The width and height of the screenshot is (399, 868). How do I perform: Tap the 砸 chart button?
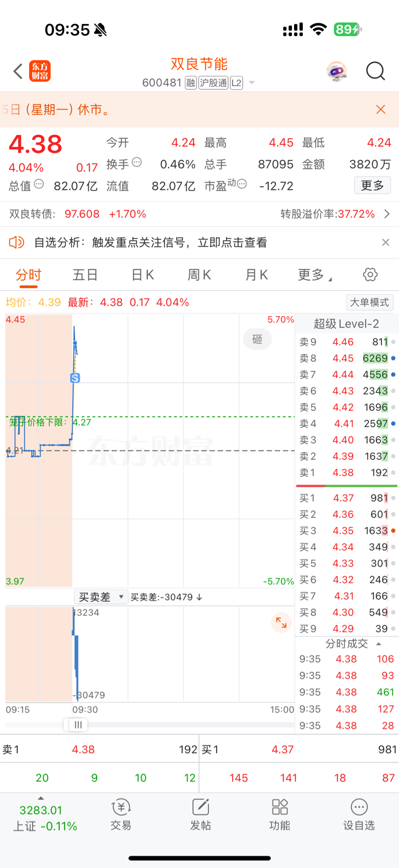click(257, 340)
